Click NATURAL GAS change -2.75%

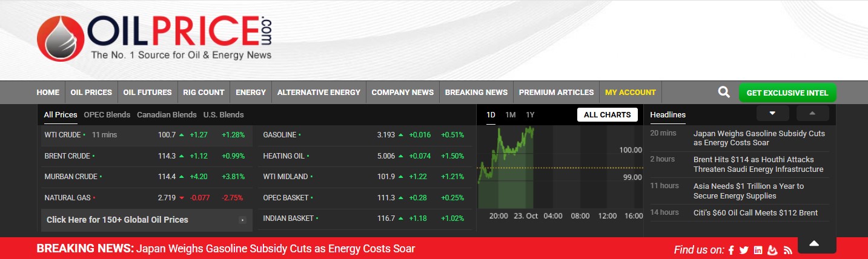[233, 198]
